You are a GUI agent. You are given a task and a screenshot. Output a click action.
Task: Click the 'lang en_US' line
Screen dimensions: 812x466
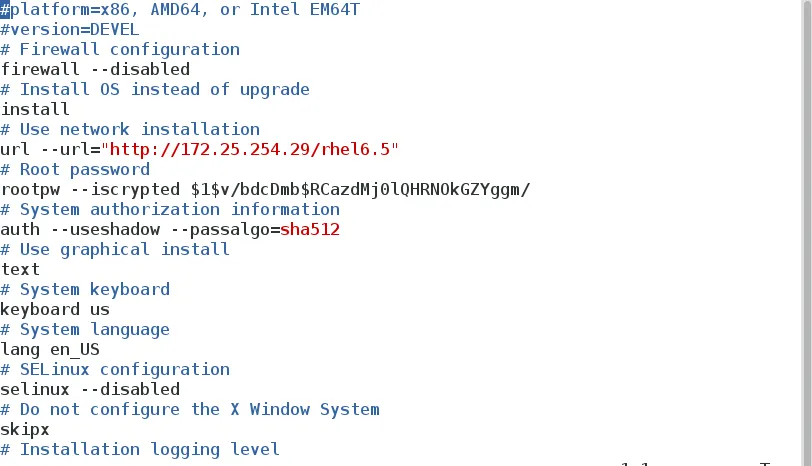point(50,349)
